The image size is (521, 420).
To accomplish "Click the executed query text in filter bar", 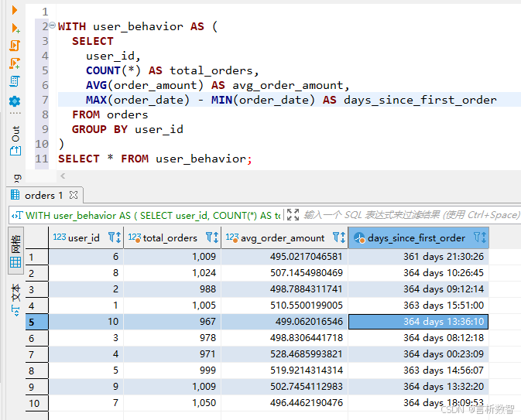I will pyautogui.click(x=153, y=216).
